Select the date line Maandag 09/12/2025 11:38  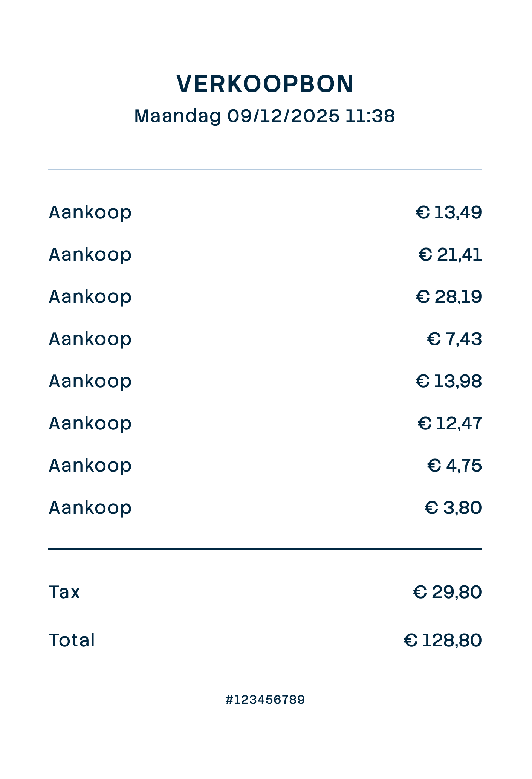(x=264, y=116)
